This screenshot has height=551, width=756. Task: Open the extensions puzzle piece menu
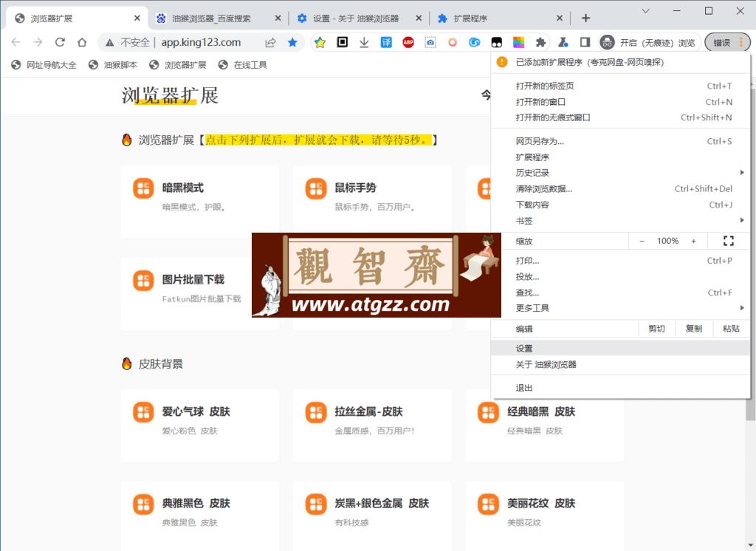[x=540, y=42]
